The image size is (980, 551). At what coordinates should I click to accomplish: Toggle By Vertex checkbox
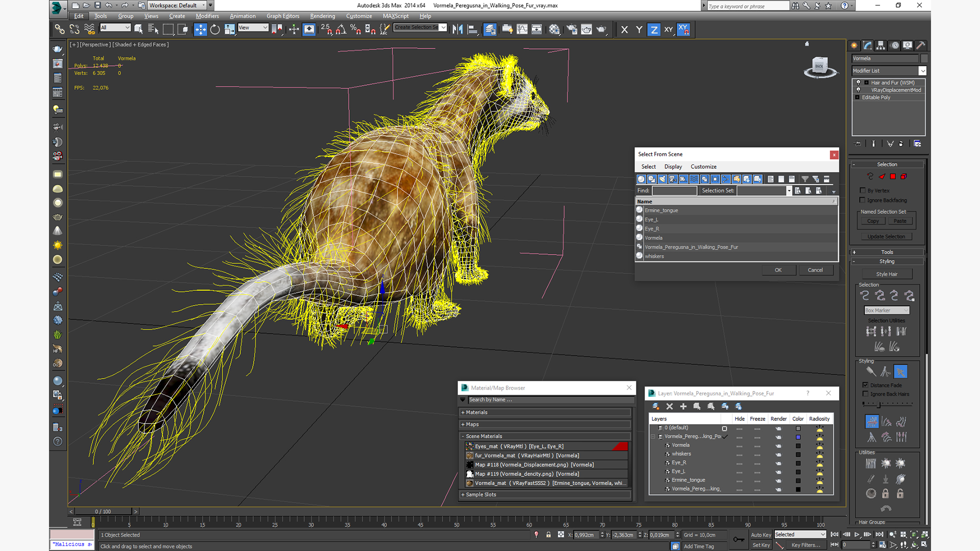[x=863, y=190]
